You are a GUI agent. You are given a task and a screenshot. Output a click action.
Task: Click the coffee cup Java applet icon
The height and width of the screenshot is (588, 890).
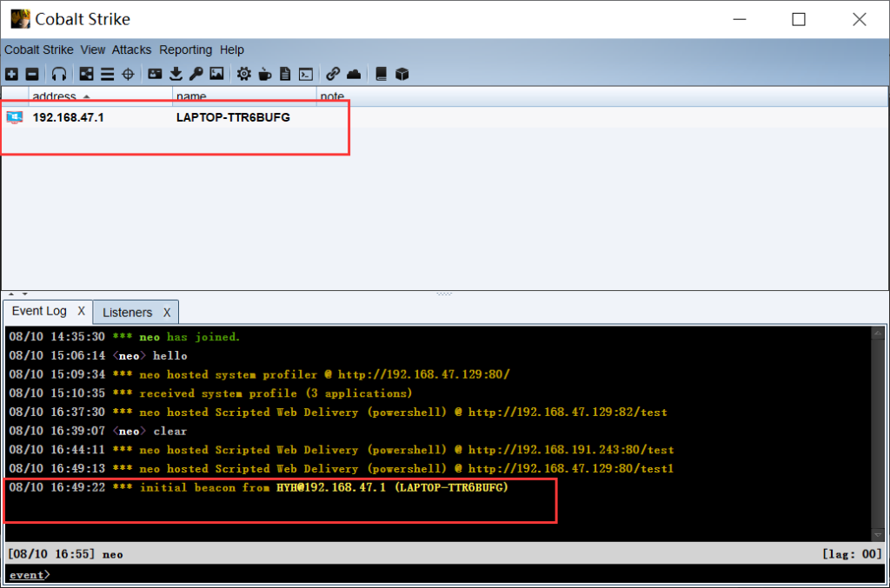click(x=265, y=75)
